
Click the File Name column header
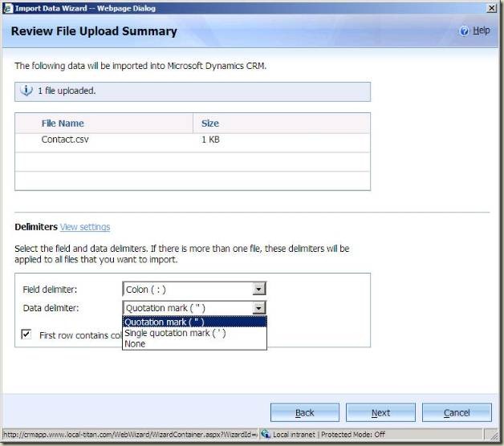click(x=63, y=124)
